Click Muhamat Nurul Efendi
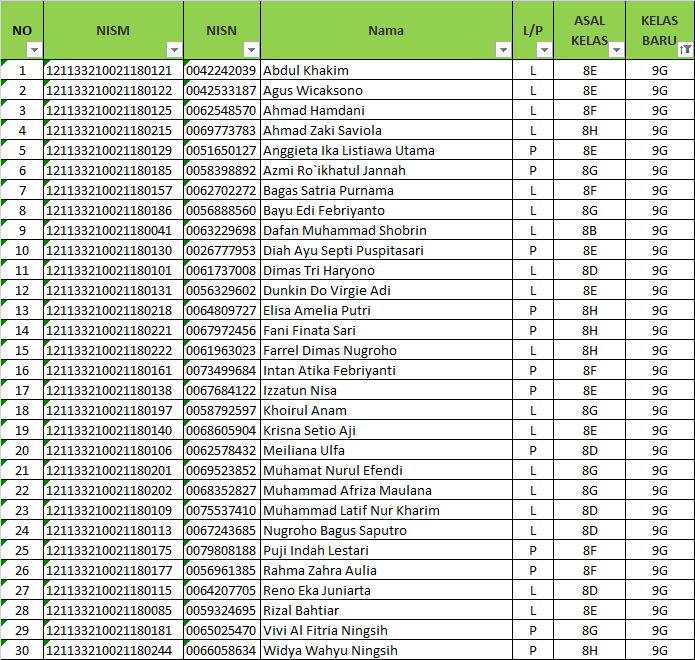Screen dimensions: 695x660 click(333, 470)
